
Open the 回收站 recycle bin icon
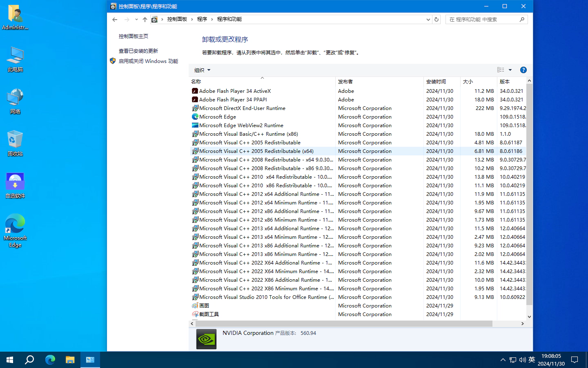15,144
